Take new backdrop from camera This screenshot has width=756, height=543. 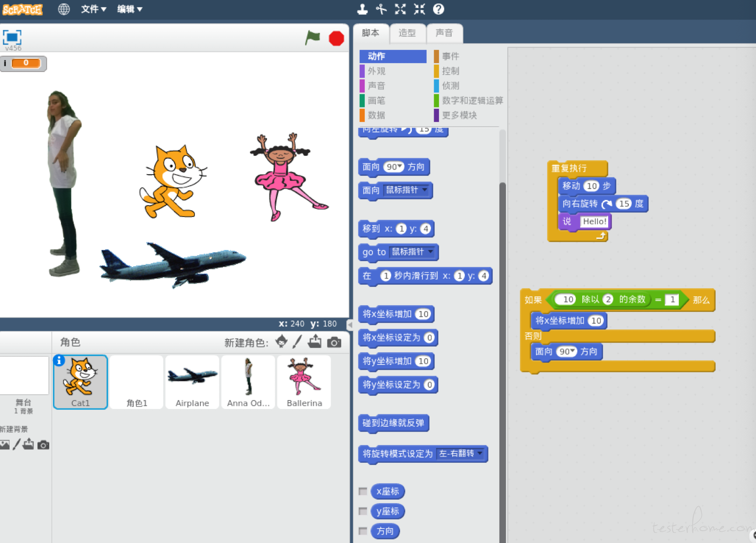click(x=43, y=445)
